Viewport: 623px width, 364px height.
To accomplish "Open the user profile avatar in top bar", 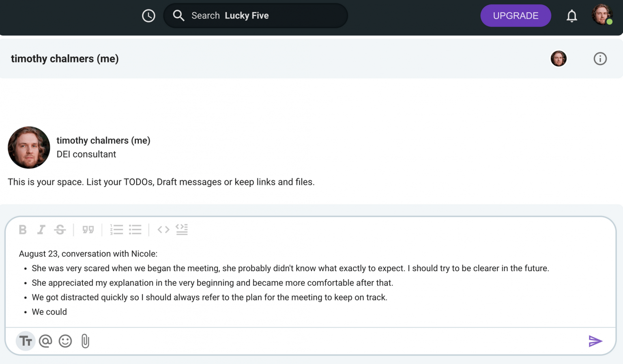I will tap(601, 15).
